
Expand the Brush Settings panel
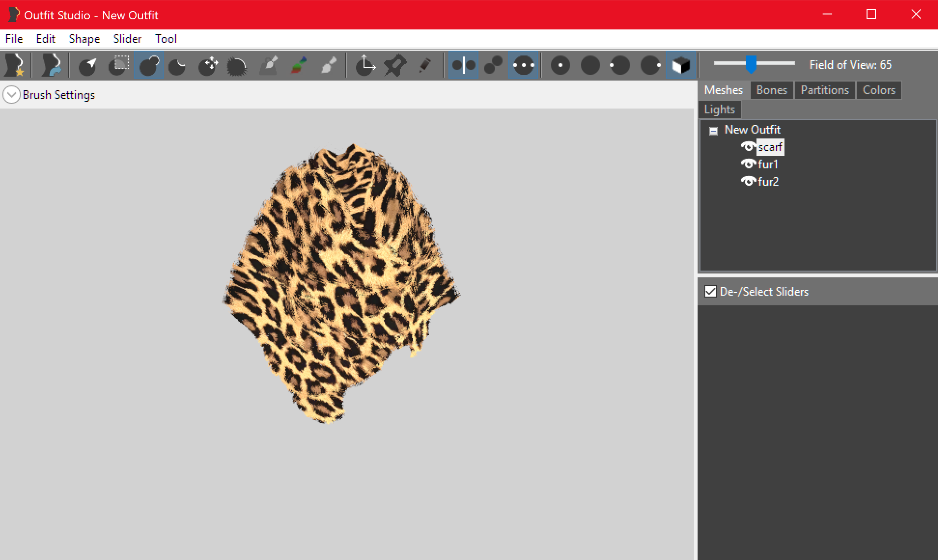12,95
